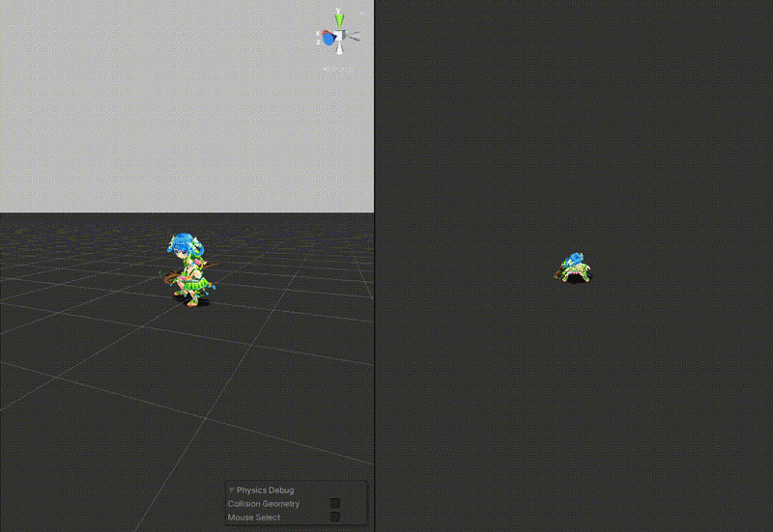Image resolution: width=773 pixels, height=532 pixels.
Task: Click the white bottom cone on the gizmo
Action: 340,52
